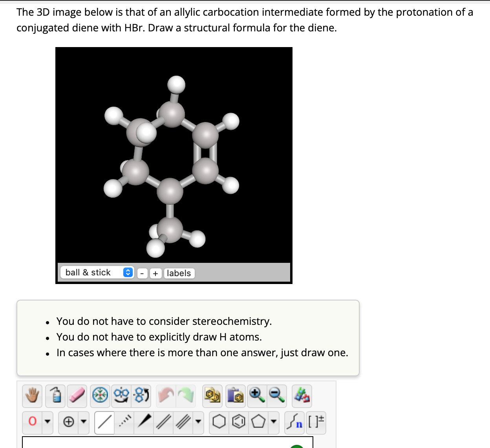Viewport: 490px width, 448px height.
Task: Select the zoom in magnifier icon
Action: click(257, 396)
